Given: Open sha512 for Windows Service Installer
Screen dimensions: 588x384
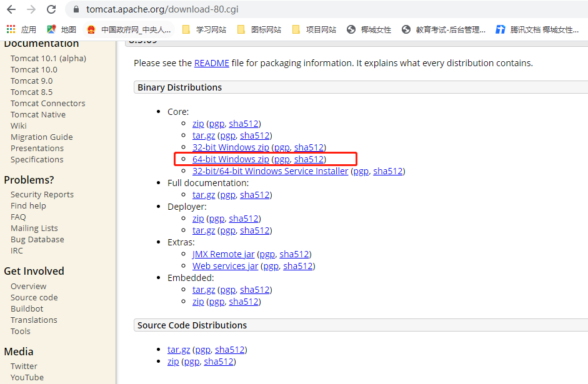Looking at the screenshot, I should pos(388,171).
